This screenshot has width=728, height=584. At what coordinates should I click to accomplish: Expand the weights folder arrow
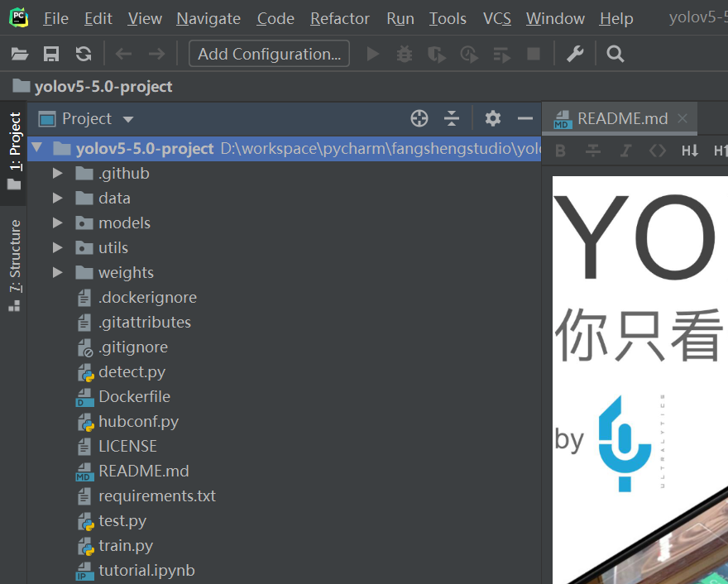click(x=58, y=272)
